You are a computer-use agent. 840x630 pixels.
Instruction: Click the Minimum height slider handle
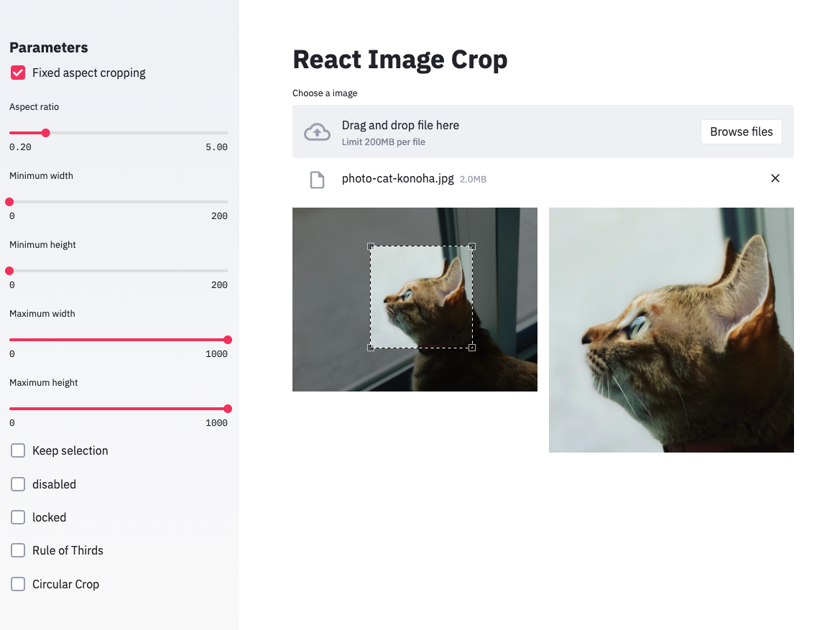pos(9,271)
